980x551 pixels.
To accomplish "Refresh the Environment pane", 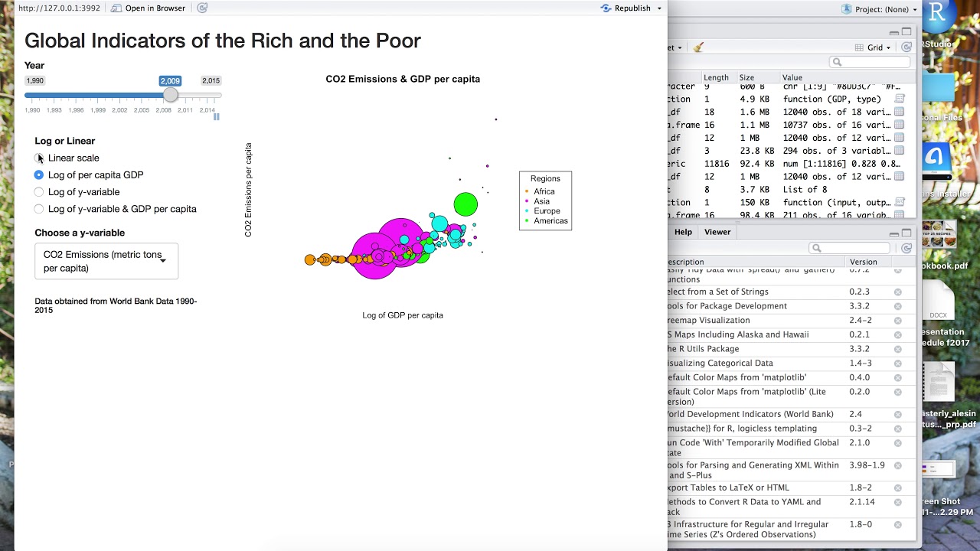I will coord(906,47).
